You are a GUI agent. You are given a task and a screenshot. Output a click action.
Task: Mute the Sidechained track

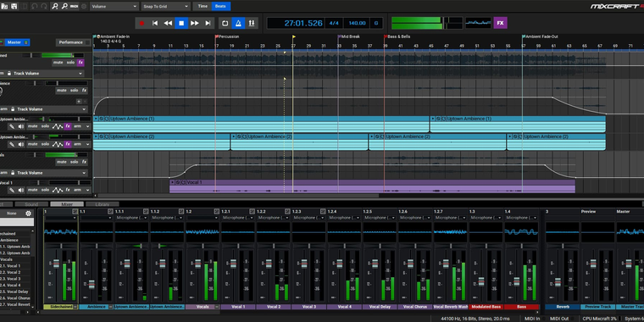pos(58,63)
